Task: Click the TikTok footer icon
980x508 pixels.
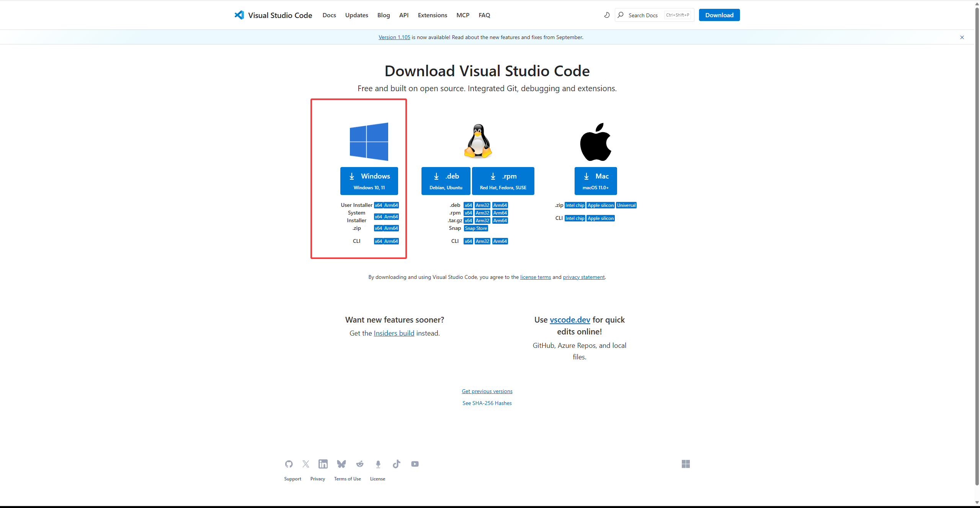Action: pyautogui.click(x=396, y=464)
